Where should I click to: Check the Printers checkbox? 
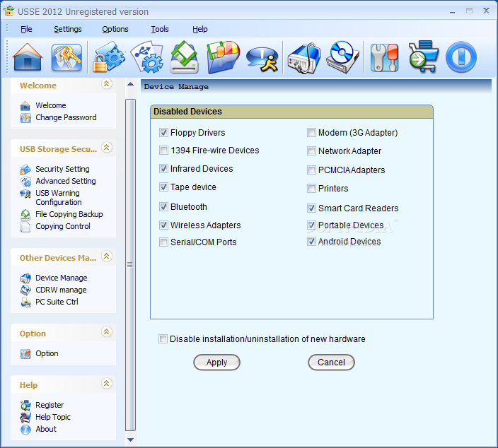[311, 189]
